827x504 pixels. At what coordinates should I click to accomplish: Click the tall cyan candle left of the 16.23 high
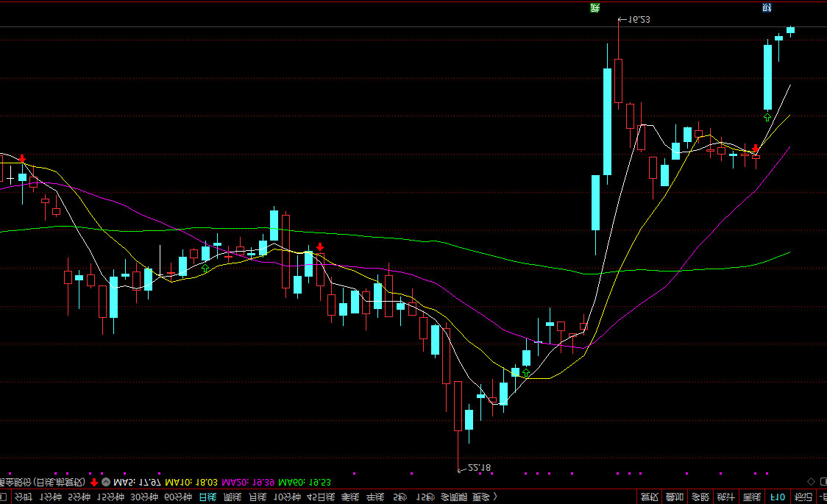pos(607,122)
